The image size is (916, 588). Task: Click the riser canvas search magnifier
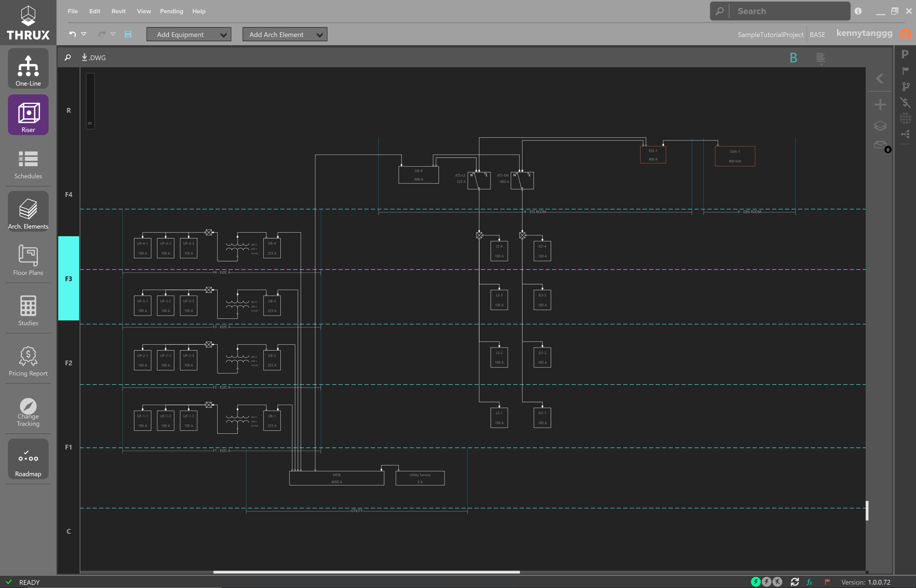(x=68, y=58)
